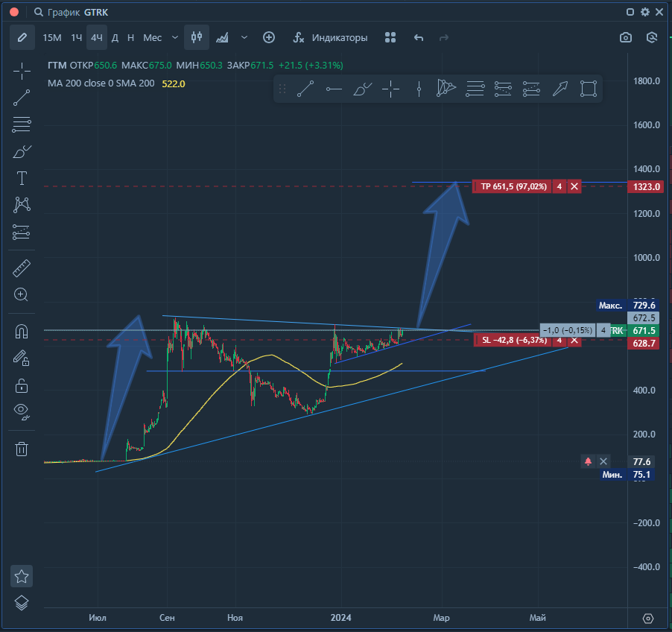Select brush in floating toolbar
This screenshot has width=672, height=632.
point(362,89)
